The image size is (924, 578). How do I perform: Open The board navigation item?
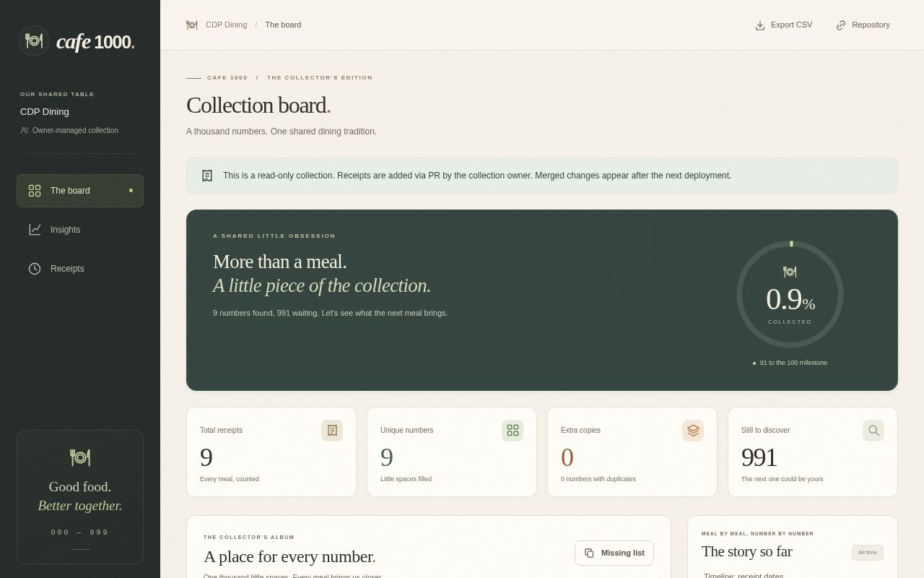(80, 191)
